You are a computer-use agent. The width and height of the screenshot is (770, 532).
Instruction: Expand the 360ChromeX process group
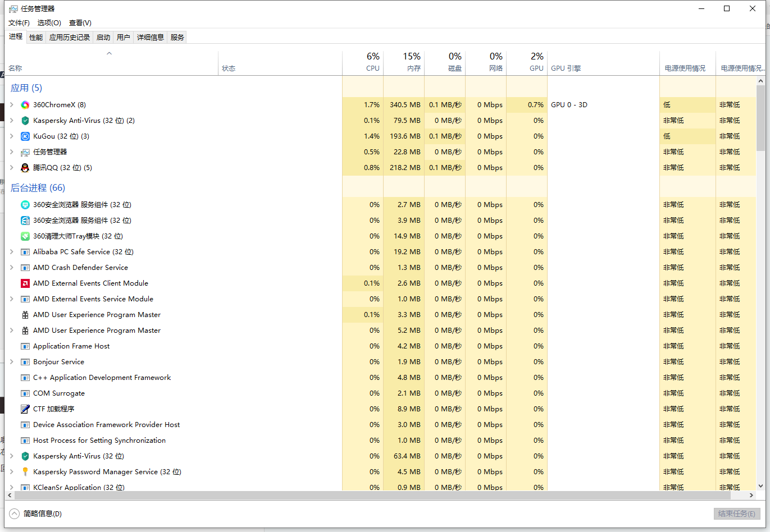pos(12,105)
